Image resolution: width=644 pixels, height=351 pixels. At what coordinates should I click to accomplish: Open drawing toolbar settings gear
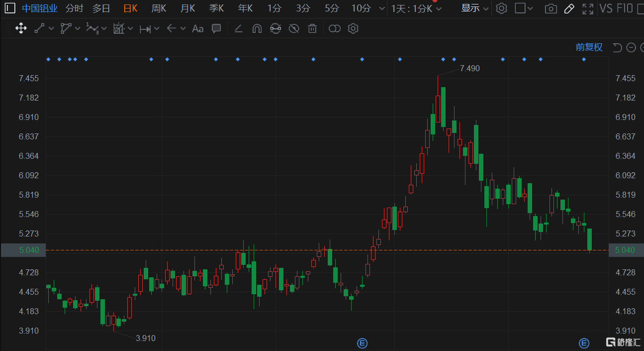click(x=353, y=28)
